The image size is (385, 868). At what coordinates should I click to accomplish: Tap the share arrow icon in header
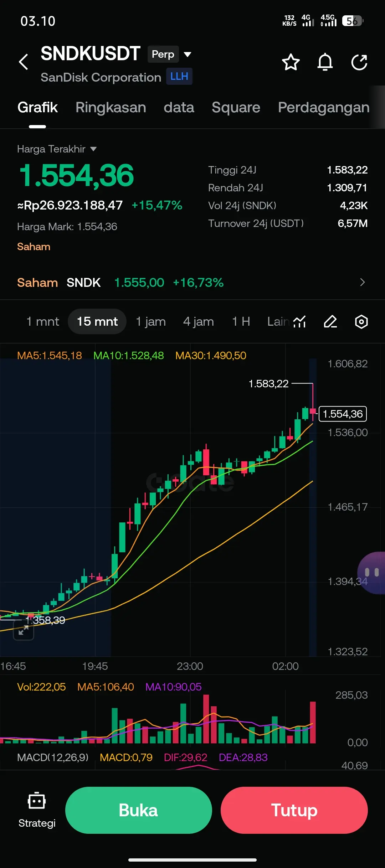coord(359,62)
